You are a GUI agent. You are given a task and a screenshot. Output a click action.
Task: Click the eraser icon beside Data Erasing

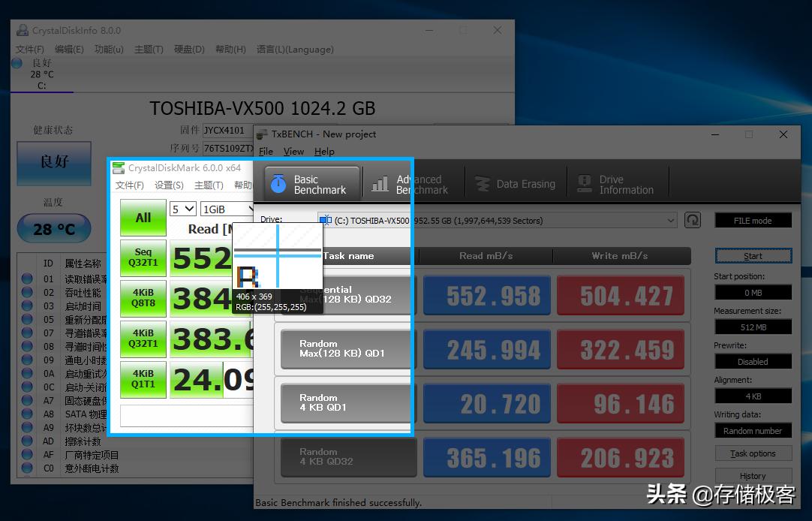[x=482, y=184]
